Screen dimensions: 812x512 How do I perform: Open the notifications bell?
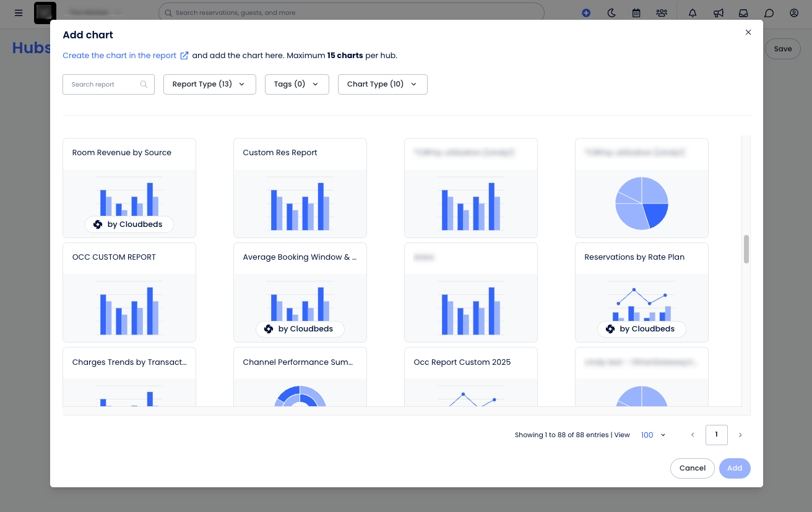[693, 12]
